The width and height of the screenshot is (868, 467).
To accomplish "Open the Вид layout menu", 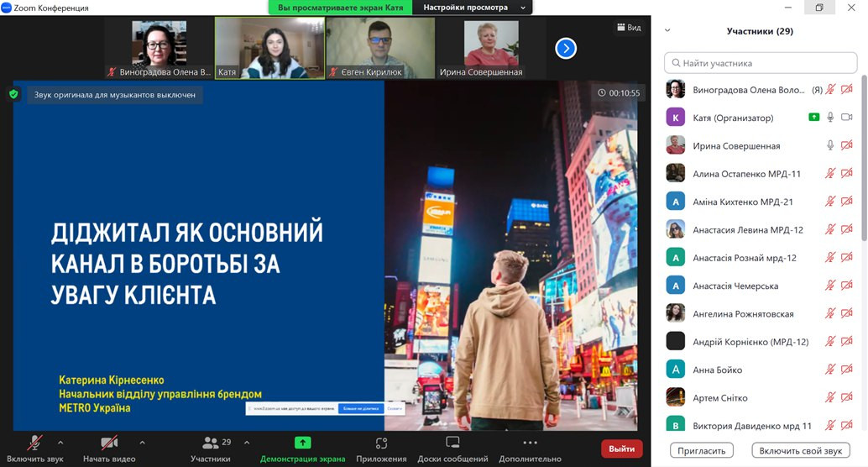I will coord(629,27).
